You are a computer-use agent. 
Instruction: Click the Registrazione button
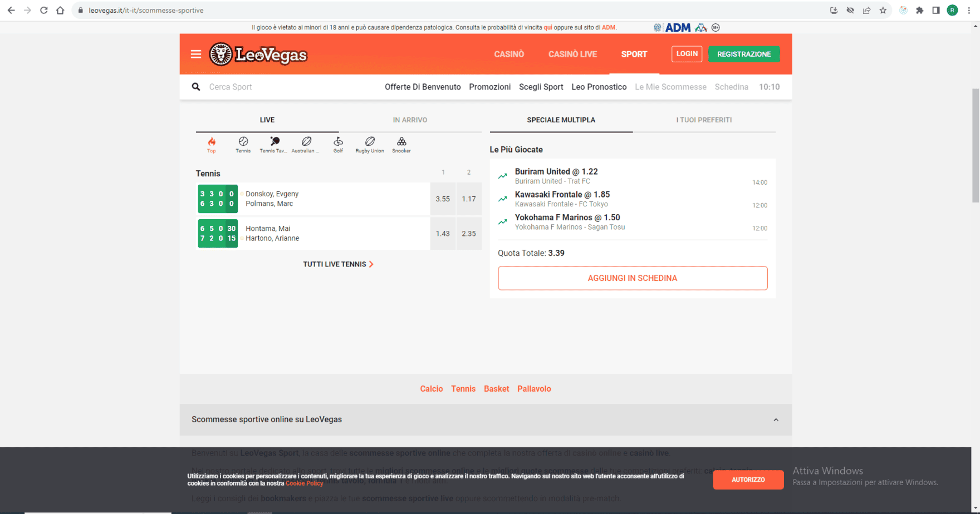point(744,54)
